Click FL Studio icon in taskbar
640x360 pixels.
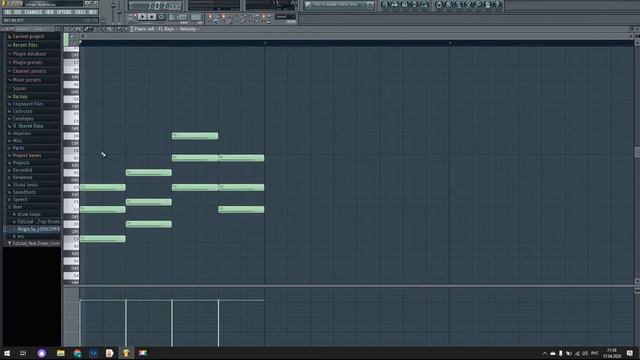pos(126,353)
